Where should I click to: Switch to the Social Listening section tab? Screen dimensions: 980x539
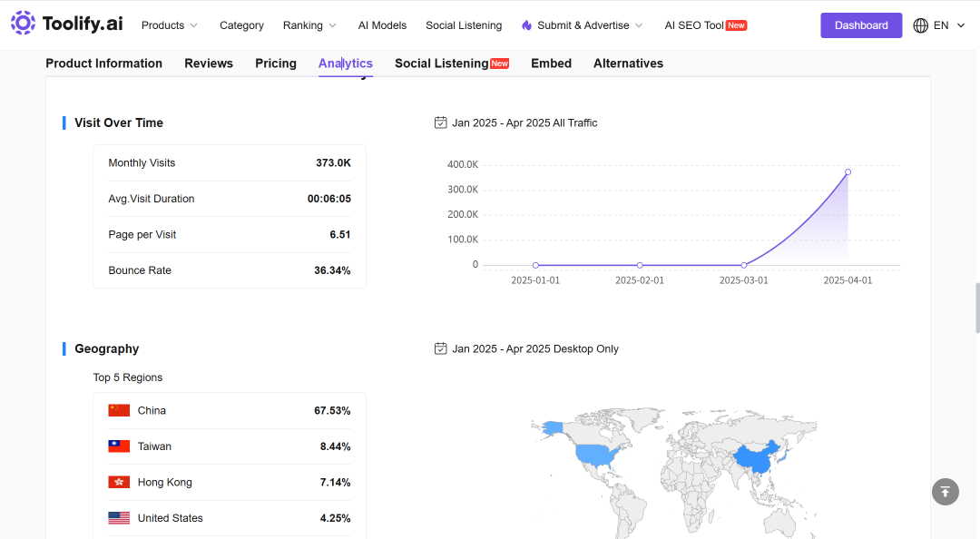pyautogui.click(x=441, y=64)
